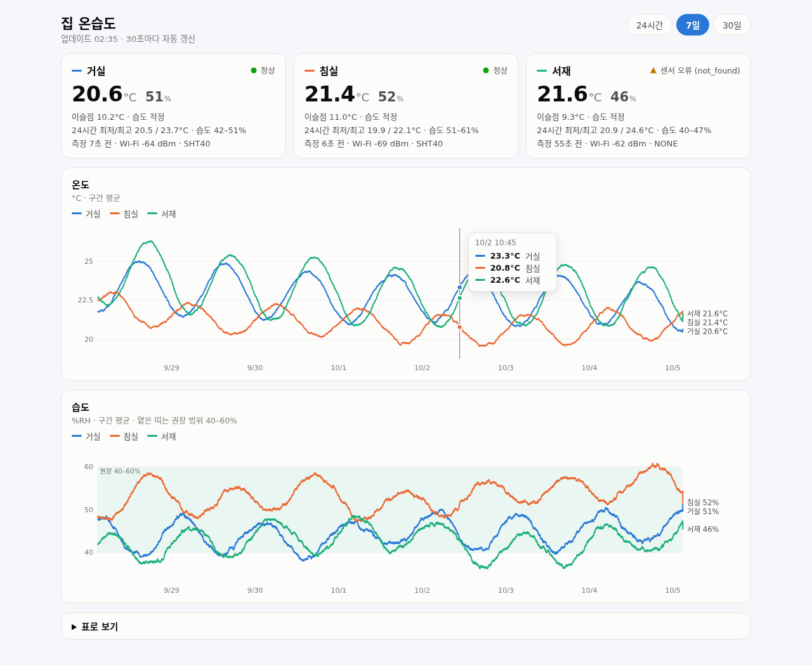
Task: Click the 습도 chart heading
Action: click(x=81, y=407)
